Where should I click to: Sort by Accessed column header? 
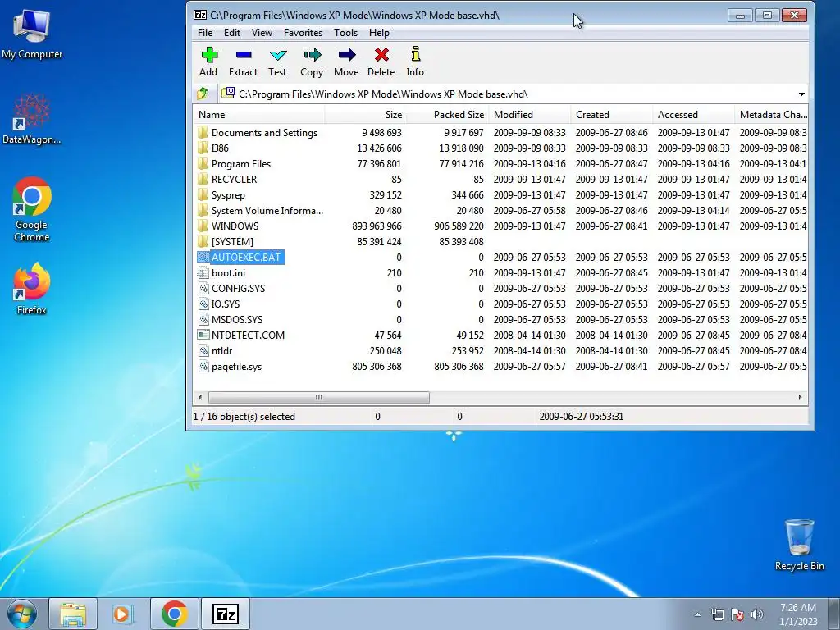click(694, 115)
